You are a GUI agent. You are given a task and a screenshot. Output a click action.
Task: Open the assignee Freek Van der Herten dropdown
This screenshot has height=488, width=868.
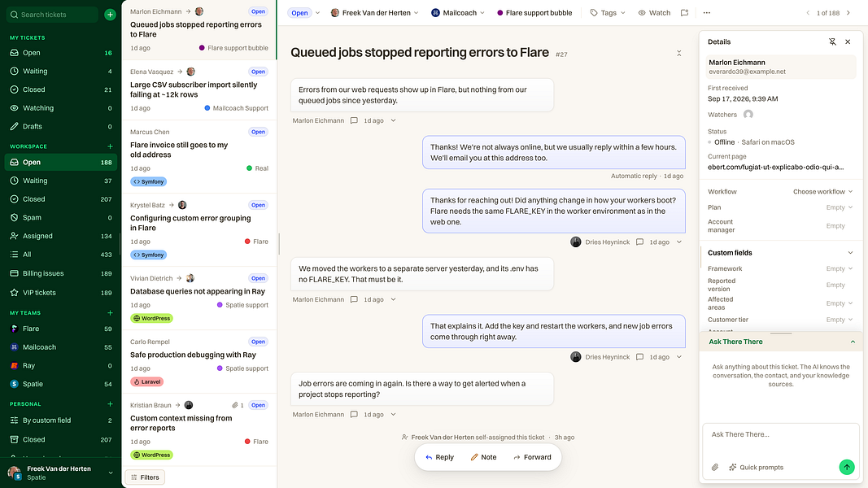(375, 13)
